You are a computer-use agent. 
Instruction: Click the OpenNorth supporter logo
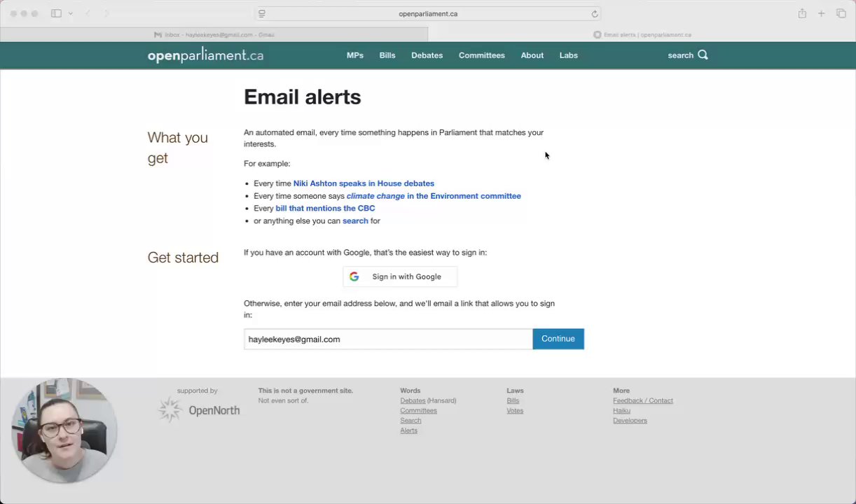click(x=198, y=410)
